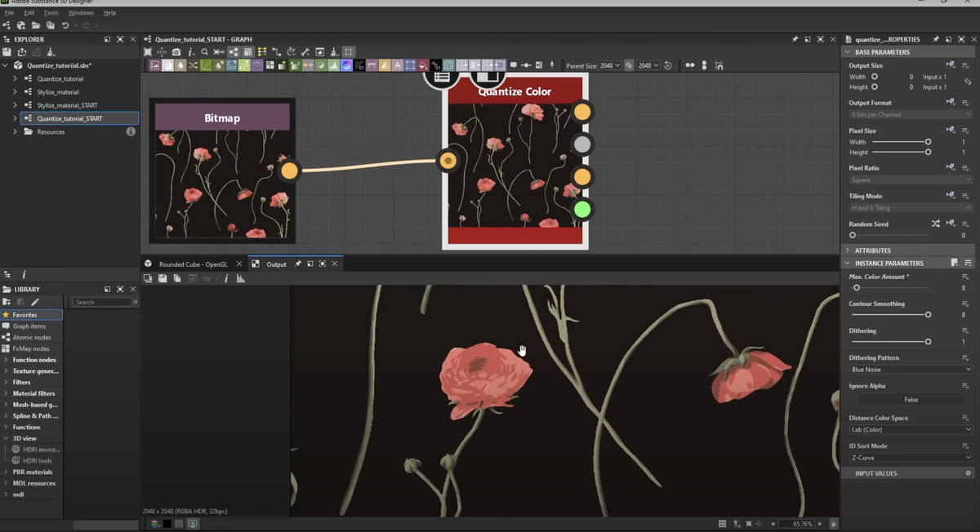The image size is (980, 532).
Task: Select Atomic nodes in the Library sidebar
Action: click(33, 337)
